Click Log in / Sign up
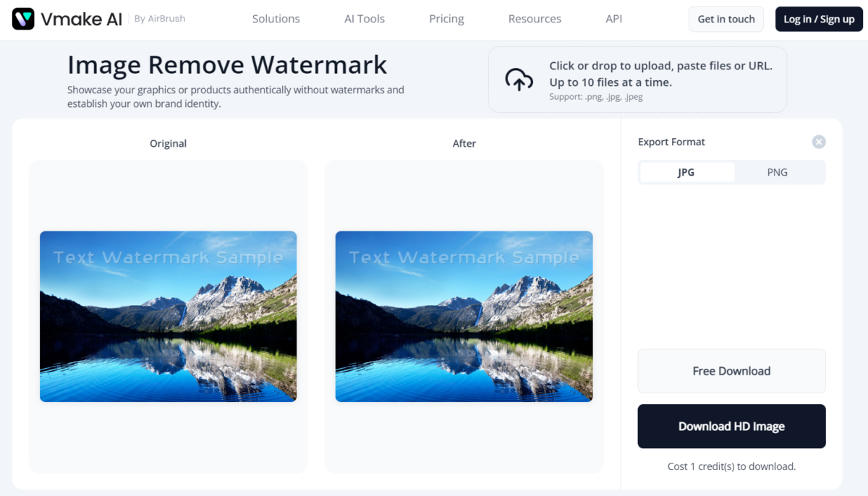Image resolution: width=868 pixels, height=496 pixels. [819, 19]
